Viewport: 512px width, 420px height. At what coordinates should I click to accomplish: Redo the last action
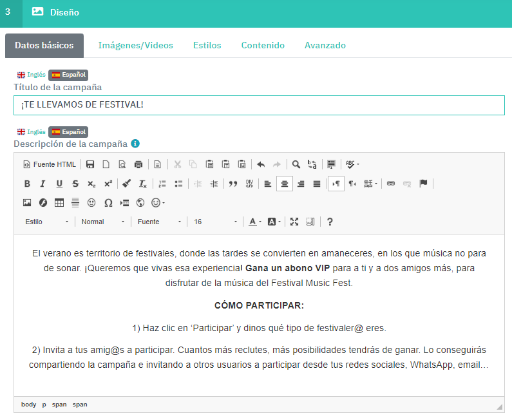[277, 164]
